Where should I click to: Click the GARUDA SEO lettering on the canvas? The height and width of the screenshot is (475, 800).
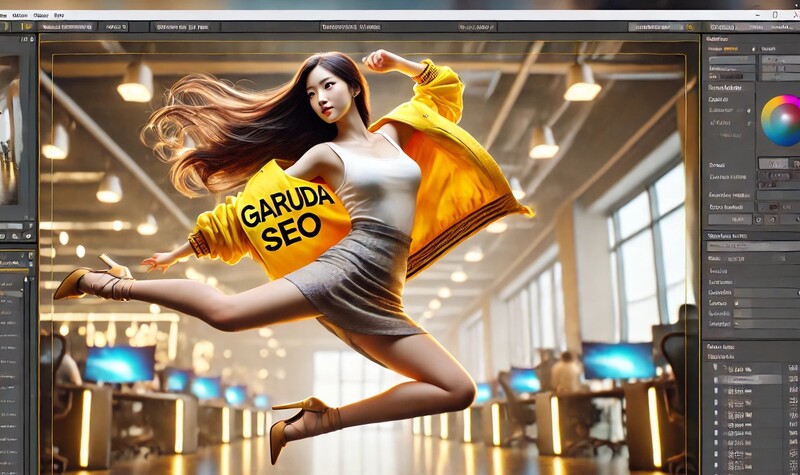click(x=286, y=218)
